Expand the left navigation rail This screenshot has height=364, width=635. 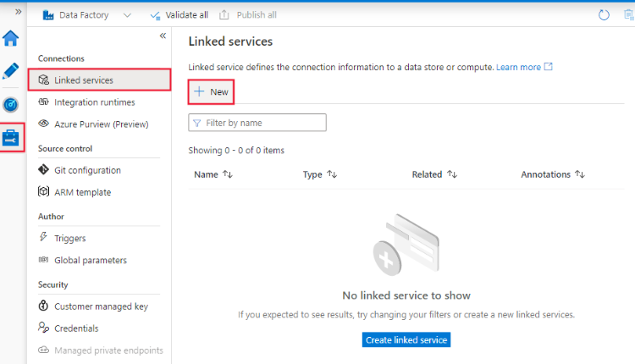19,12
